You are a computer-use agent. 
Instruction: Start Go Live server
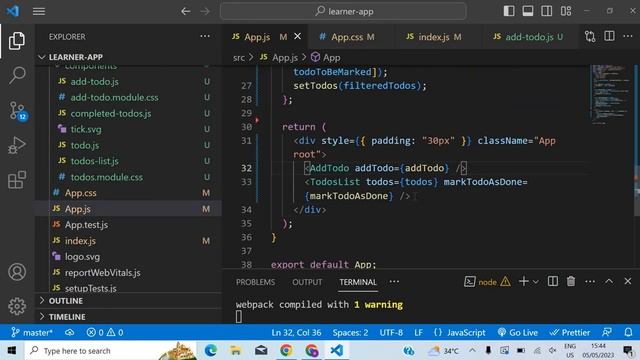[x=518, y=333]
